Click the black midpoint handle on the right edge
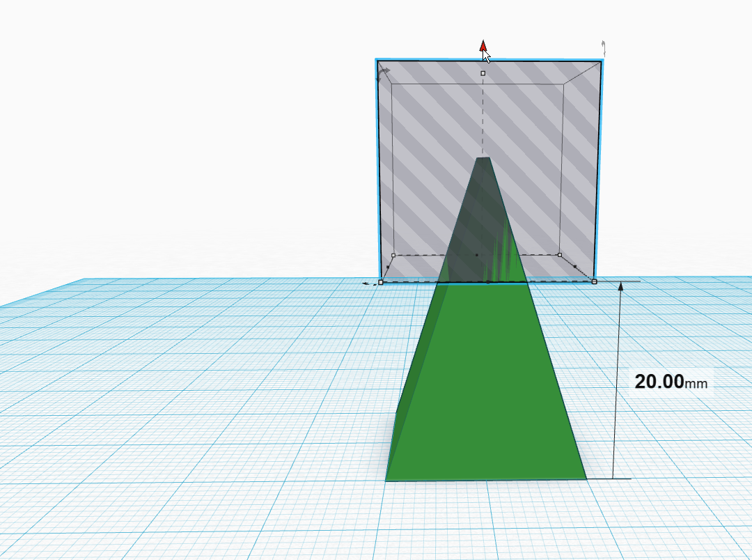The height and width of the screenshot is (560, 752). [x=575, y=266]
